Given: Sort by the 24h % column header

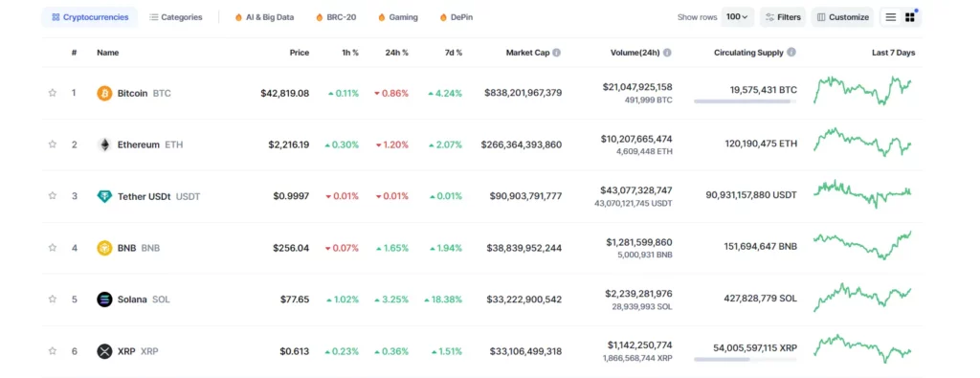Looking at the screenshot, I should 396,53.
